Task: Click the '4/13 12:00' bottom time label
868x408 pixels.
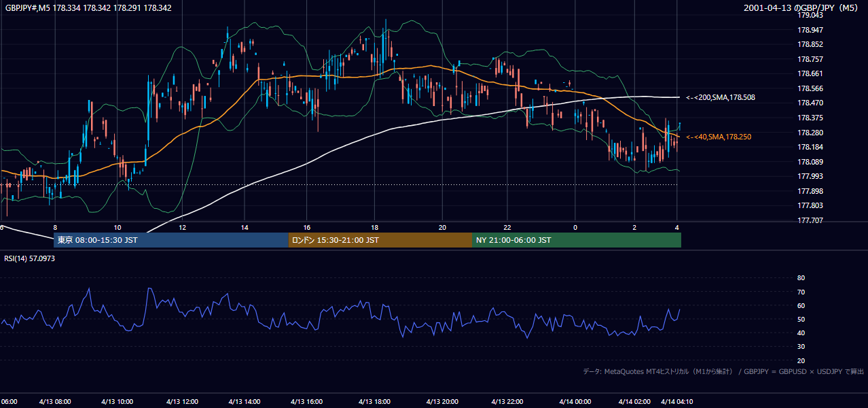Action: 182,402
